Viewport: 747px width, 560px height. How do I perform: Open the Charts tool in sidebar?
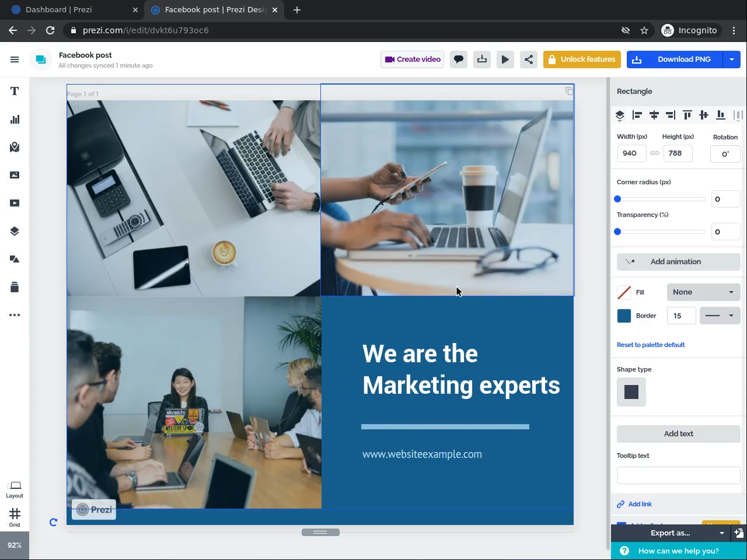click(15, 119)
